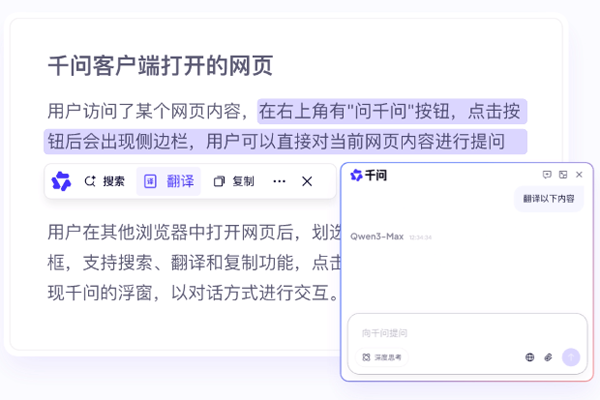
Task: Click the 搜索 (Search) option in the toolbar
Action: point(105,181)
